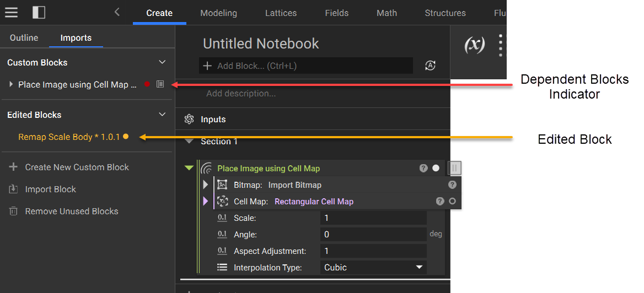This screenshot has width=644, height=293.
Task: Toggle the side panel layout icon
Action: click(39, 12)
